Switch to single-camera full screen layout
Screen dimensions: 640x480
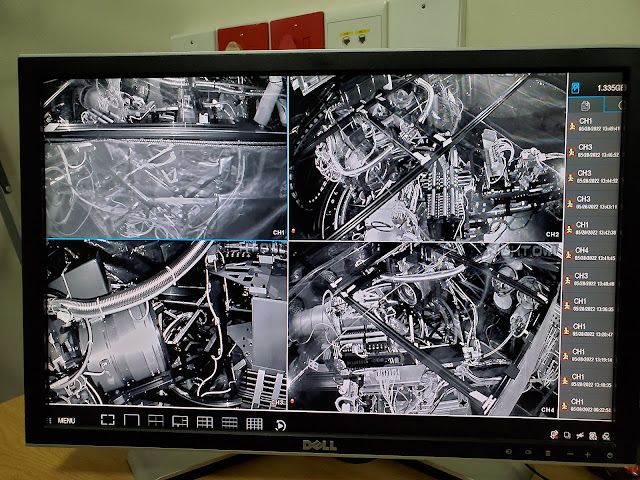pos(108,421)
